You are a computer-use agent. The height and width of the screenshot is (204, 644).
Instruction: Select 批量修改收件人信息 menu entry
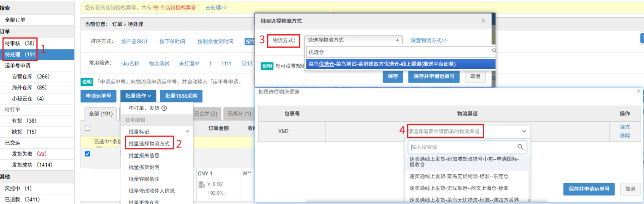[151, 191]
